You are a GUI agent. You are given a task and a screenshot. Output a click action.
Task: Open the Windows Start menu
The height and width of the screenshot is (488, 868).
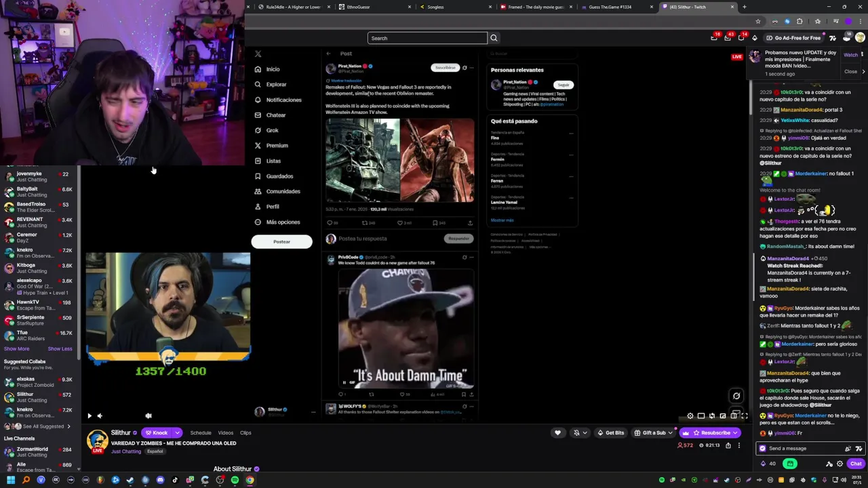coord(11,480)
